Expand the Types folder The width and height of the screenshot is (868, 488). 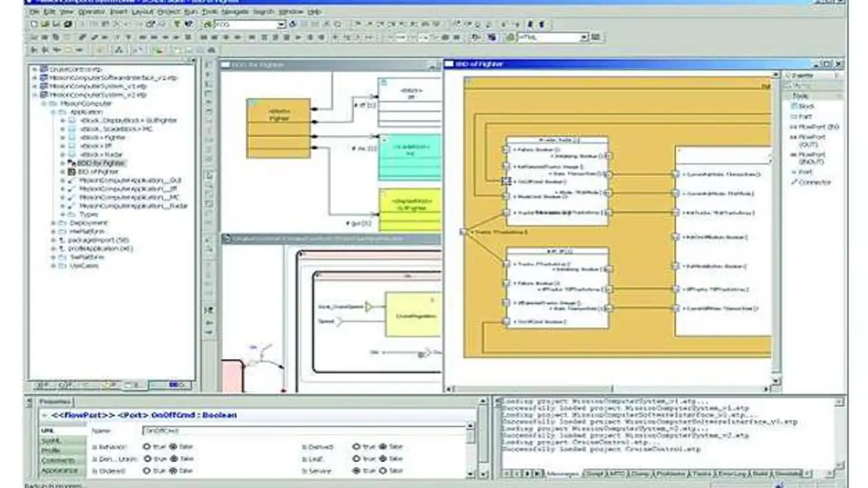coord(62,214)
